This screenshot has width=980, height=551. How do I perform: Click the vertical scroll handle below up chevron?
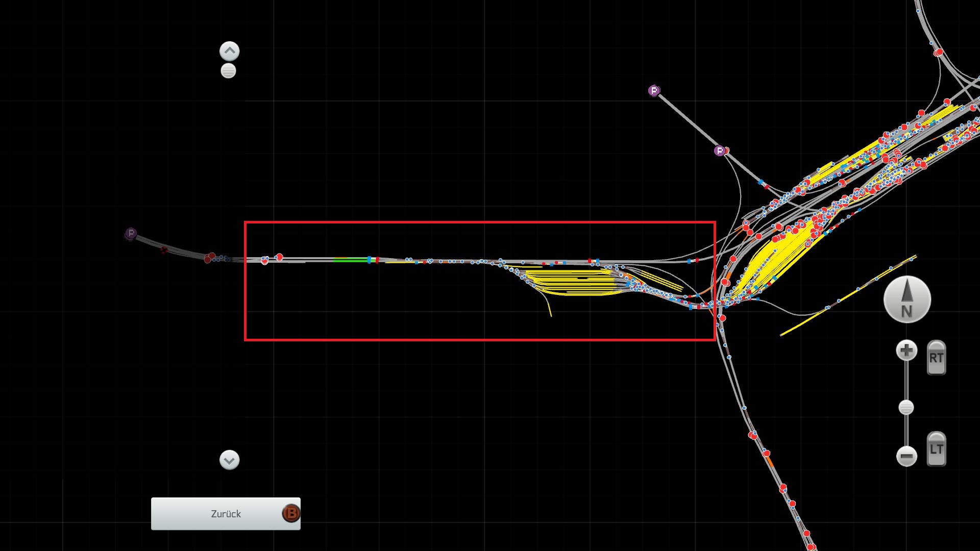point(228,71)
